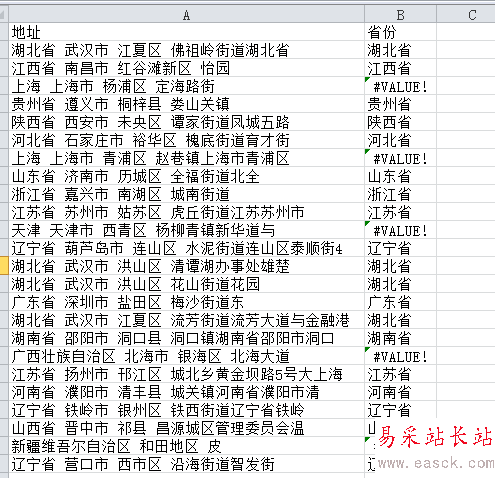Click province cell 江西省

(x=400, y=68)
